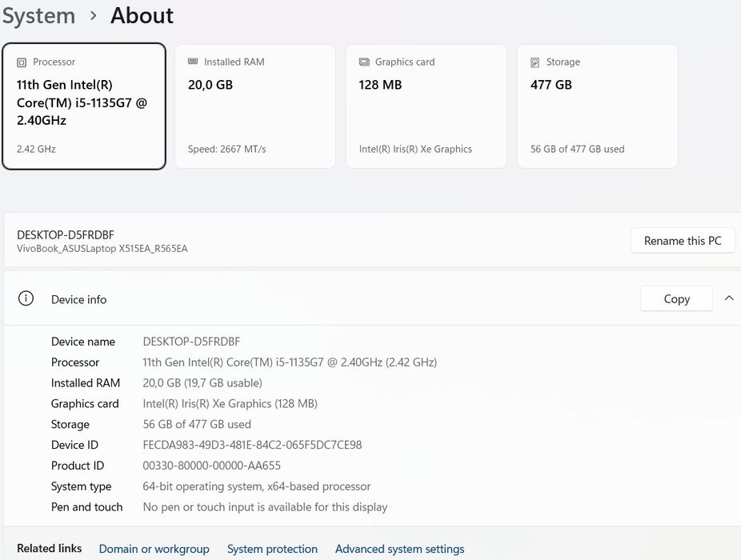Image resolution: width=741 pixels, height=560 pixels.
Task: Click the Processor value in Device info
Action: coord(290,362)
